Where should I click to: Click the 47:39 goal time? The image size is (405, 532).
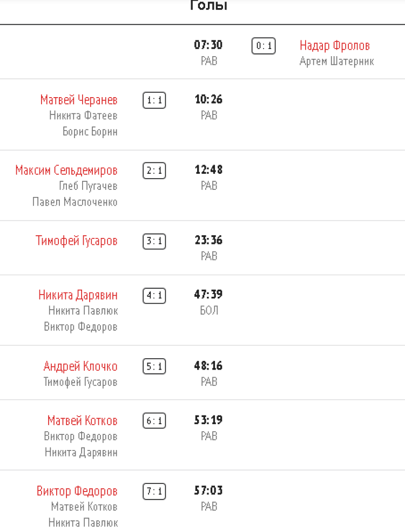click(x=208, y=295)
